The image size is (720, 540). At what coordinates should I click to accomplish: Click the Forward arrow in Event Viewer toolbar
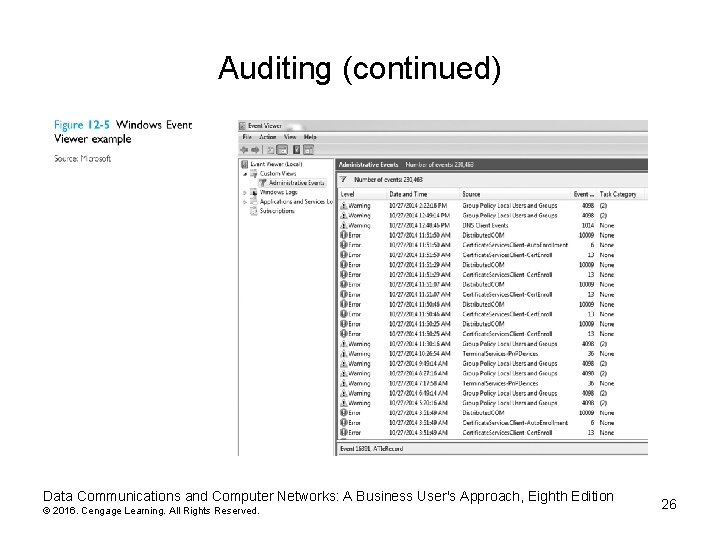pyautogui.click(x=255, y=150)
